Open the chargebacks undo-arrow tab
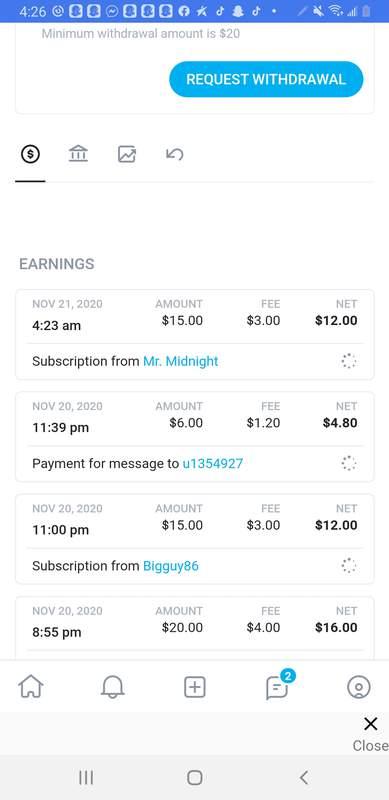Screen dimensions: 389x800 click(x=175, y=154)
